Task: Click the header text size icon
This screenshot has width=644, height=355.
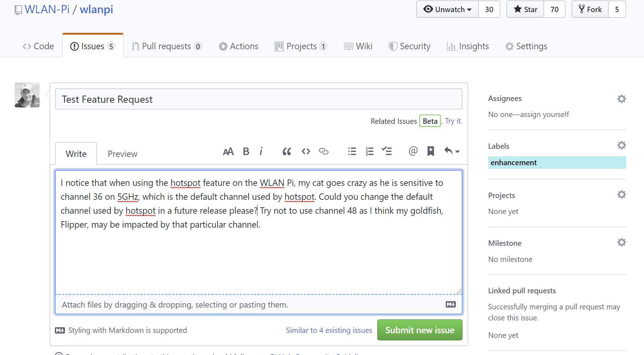Action: [228, 152]
